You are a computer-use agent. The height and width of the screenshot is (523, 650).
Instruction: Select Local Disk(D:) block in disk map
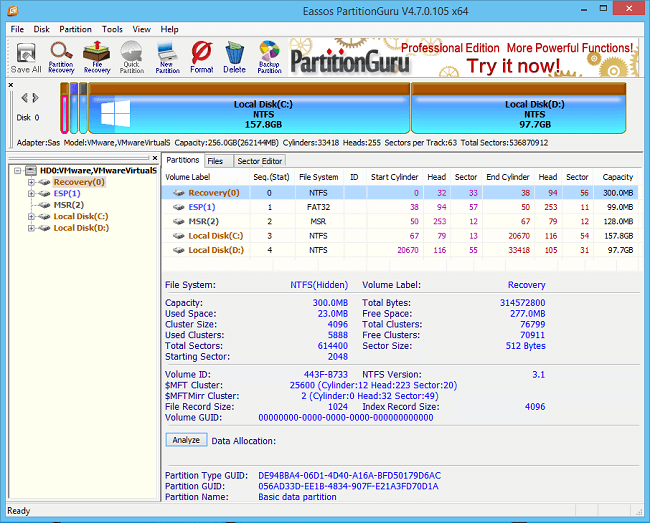click(x=519, y=109)
